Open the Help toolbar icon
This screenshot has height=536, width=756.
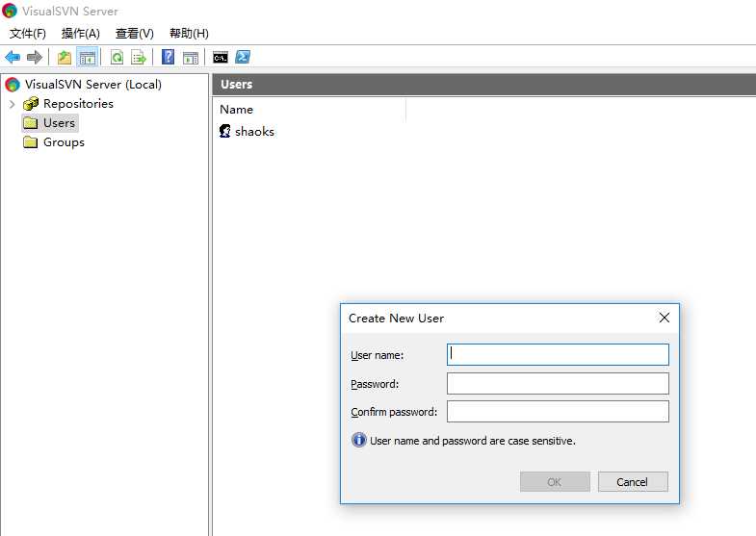[168, 57]
